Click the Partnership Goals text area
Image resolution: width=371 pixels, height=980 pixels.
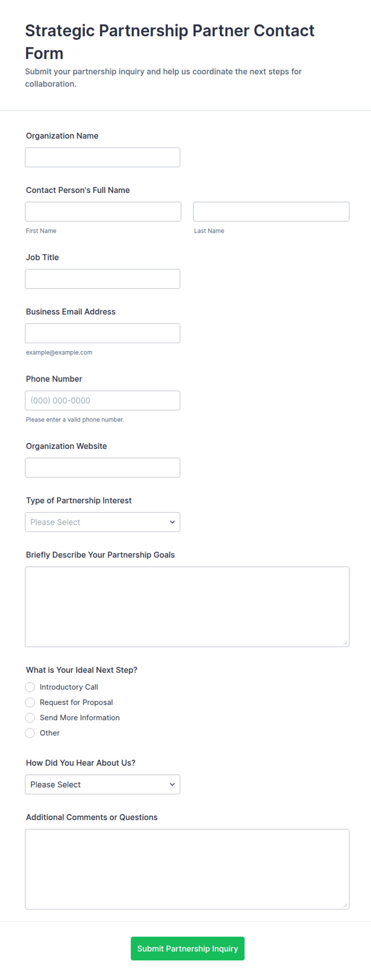187,607
